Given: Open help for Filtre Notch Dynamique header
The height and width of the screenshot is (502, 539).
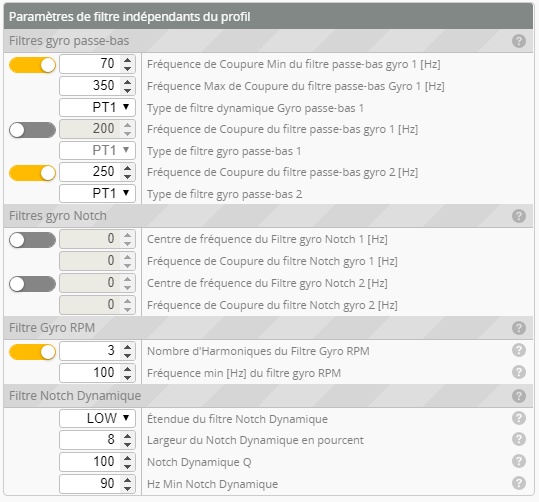Looking at the screenshot, I should [519, 396].
